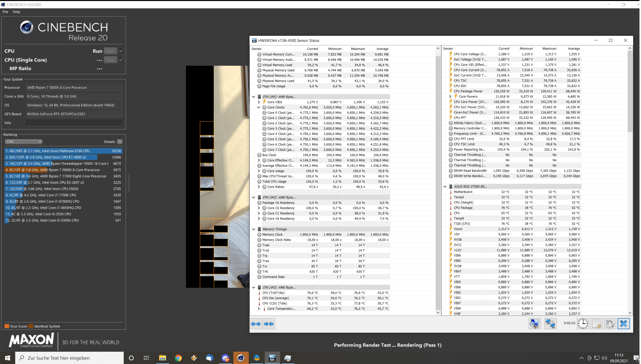Open Winamp lightning icon in taskbar
Screen dimensions: 641x364
[x=194, y=358]
